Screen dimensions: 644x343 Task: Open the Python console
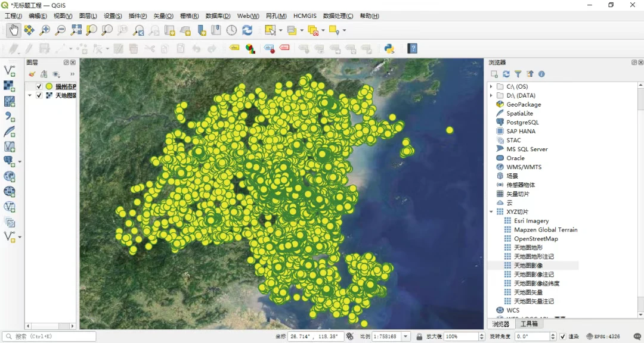coord(389,49)
